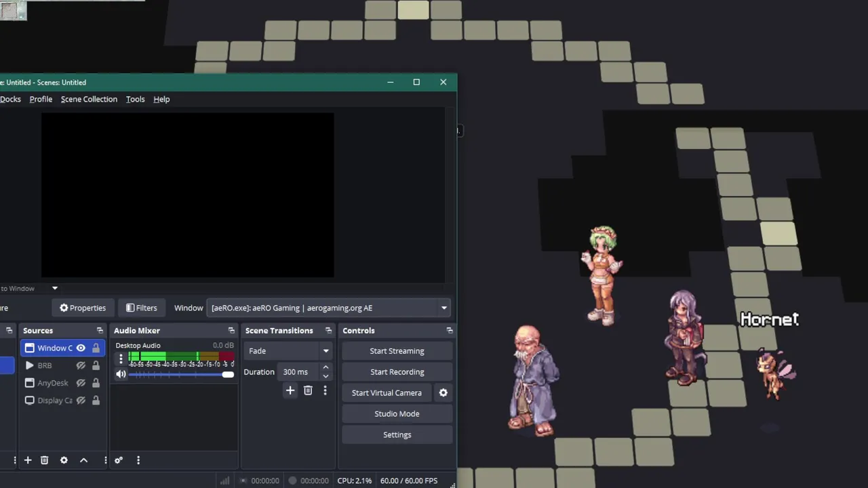Click the recording timer status icon

[x=293, y=481]
